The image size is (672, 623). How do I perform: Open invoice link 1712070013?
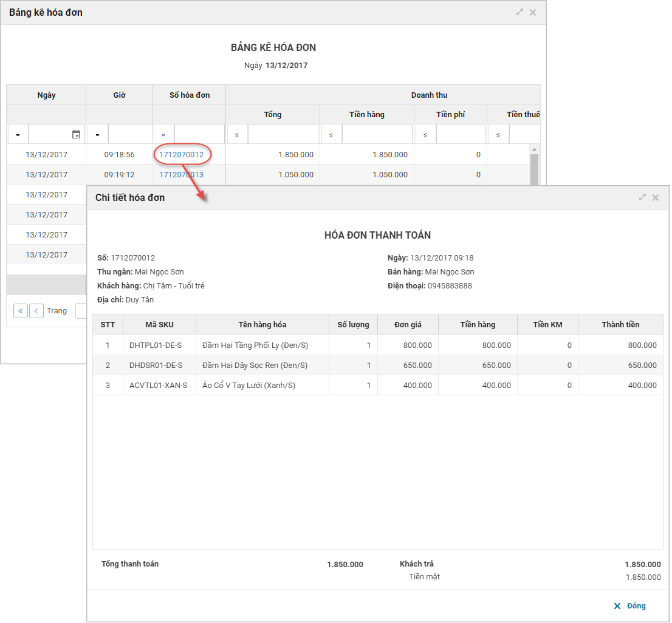(x=181, y=175)
